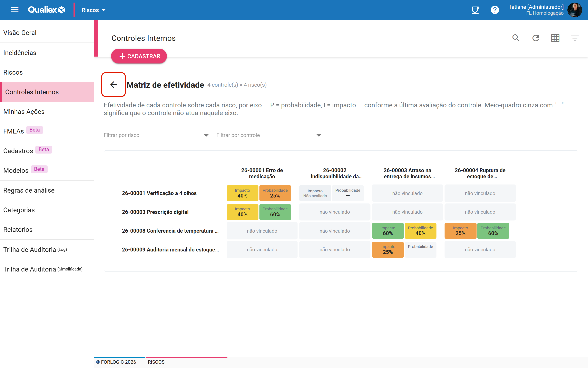This screenshot has height=368, width=588.
Task: Open the filter lines icon
Action: [x=575, y=38]
